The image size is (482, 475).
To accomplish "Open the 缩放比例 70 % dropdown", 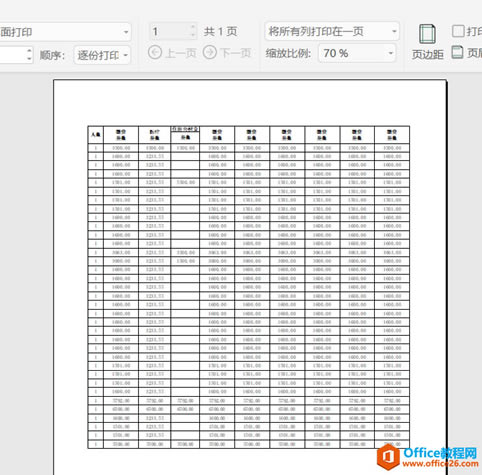I will 357,53.
